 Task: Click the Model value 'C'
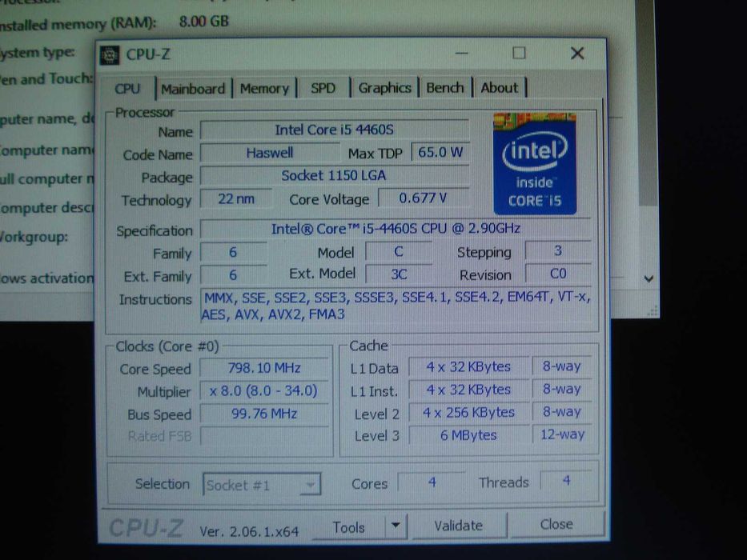pos(399,251)
